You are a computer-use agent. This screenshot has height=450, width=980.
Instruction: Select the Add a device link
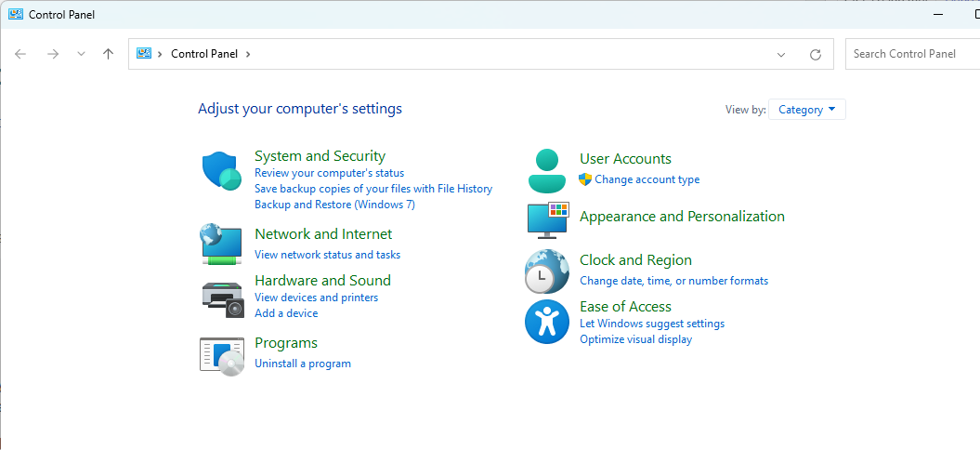[x=286, y=313]
